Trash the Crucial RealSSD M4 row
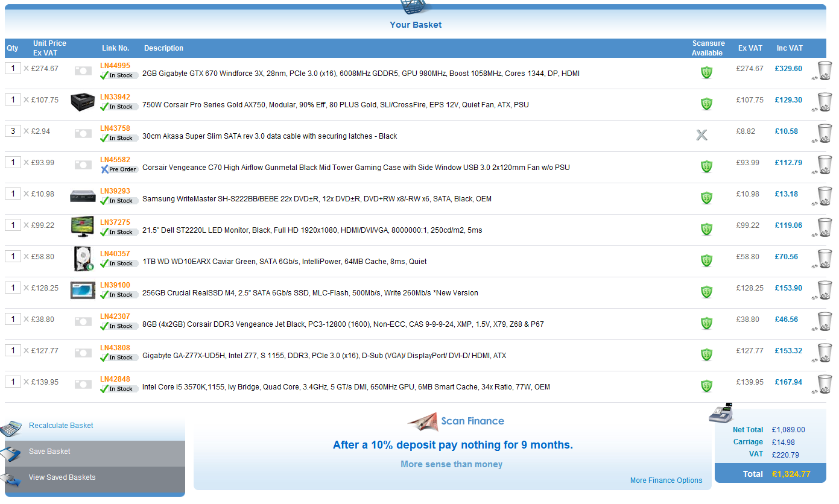 pos(823,290)
